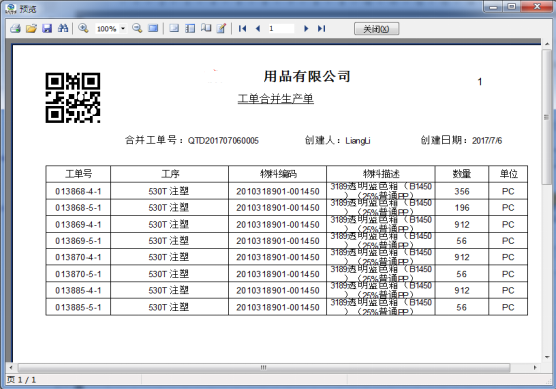This screenshot has height=389, width=556.
Task: Zoom out using magnifier minus icon
Action: click(137, 28)
